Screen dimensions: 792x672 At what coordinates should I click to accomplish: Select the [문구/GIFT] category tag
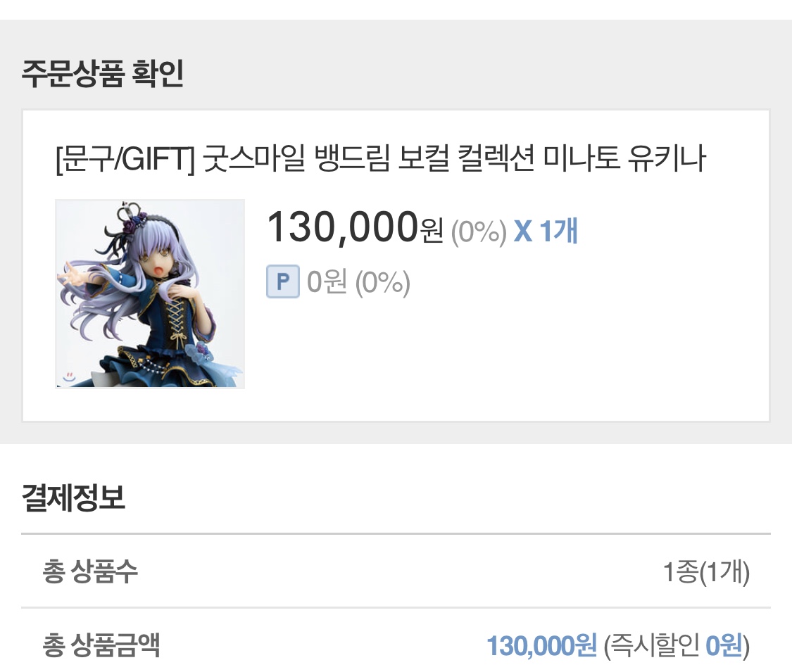125,158
